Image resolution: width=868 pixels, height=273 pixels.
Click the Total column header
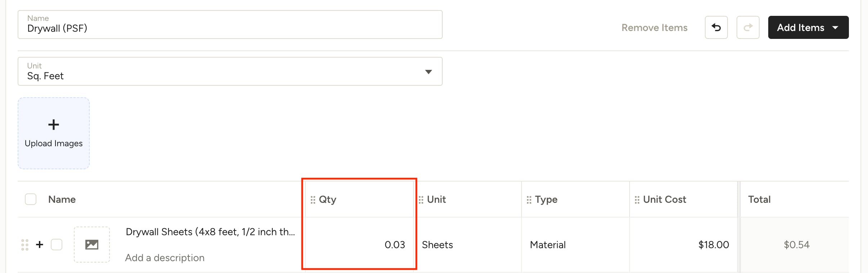click(x=759, y=199)
